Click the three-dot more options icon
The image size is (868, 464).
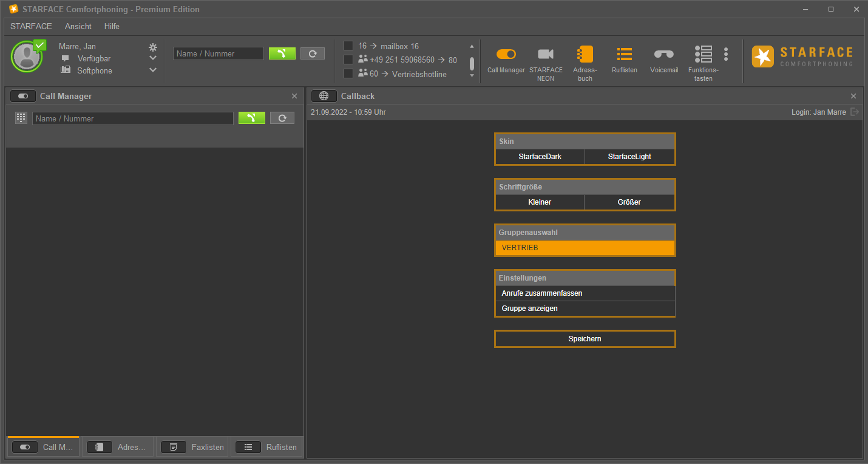coord(725,55)
